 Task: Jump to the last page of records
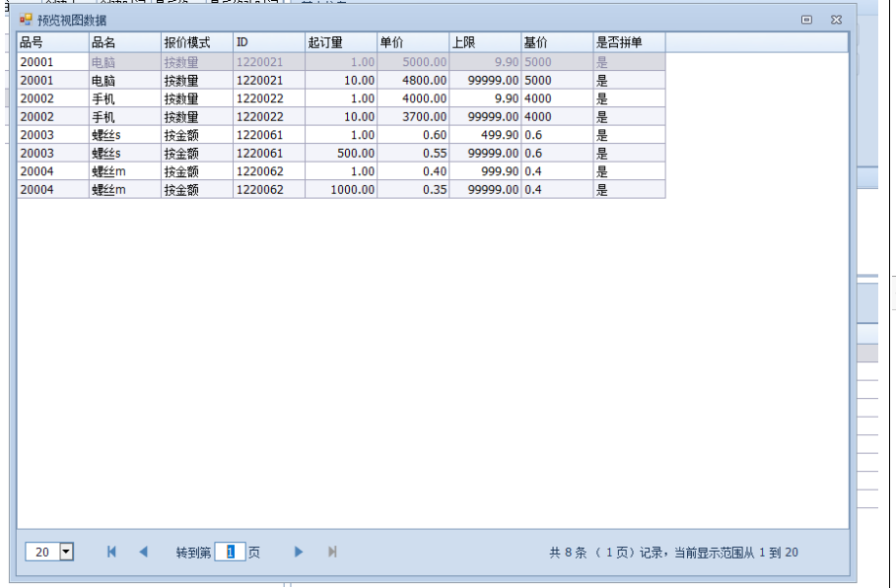click(332, 553)
